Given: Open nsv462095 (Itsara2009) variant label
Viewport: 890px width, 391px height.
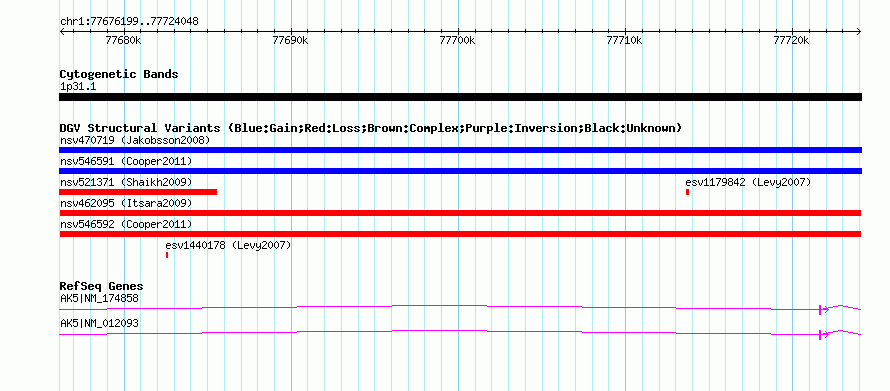Looking at the screenshot, I should click(x=126, y=203).
